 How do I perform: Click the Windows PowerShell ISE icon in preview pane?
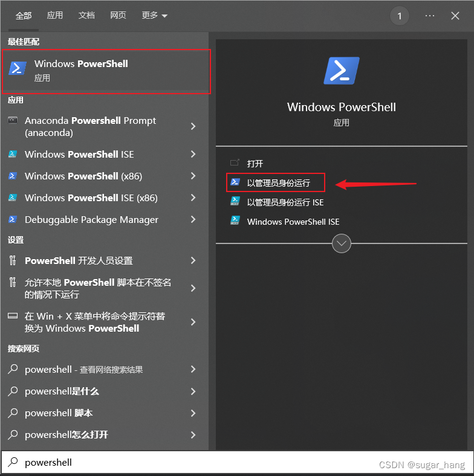click(x=235, y=220)
